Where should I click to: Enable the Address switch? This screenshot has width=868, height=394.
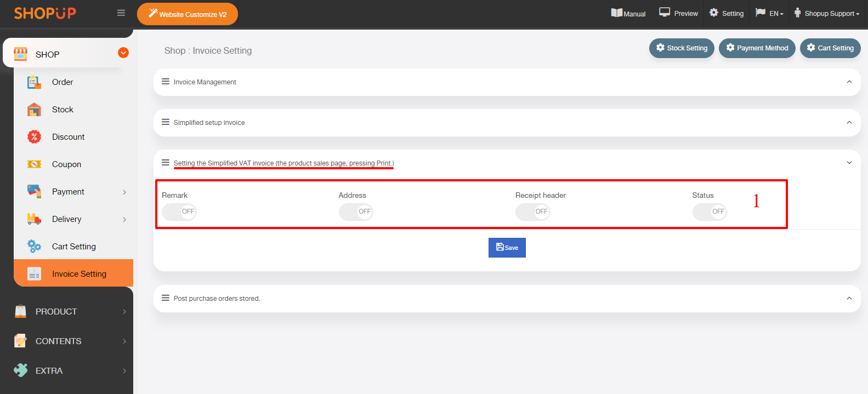pyautogui.click(x=356, y=212)
